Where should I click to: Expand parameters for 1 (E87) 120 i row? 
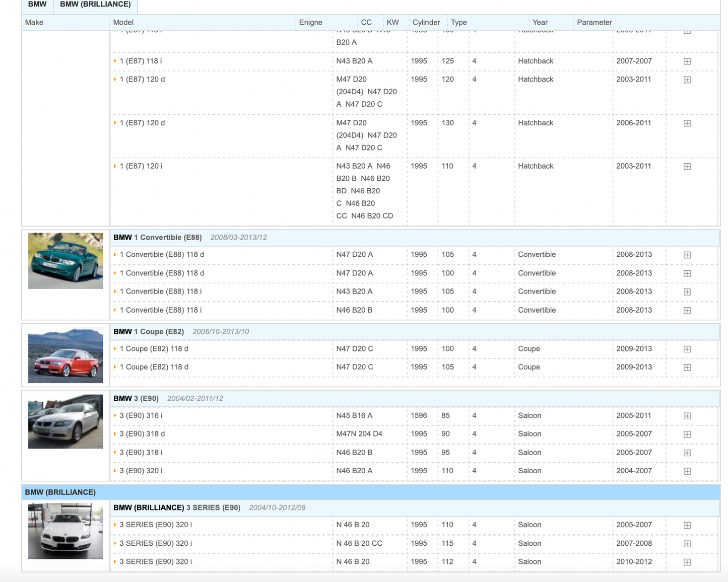point(687,167)
